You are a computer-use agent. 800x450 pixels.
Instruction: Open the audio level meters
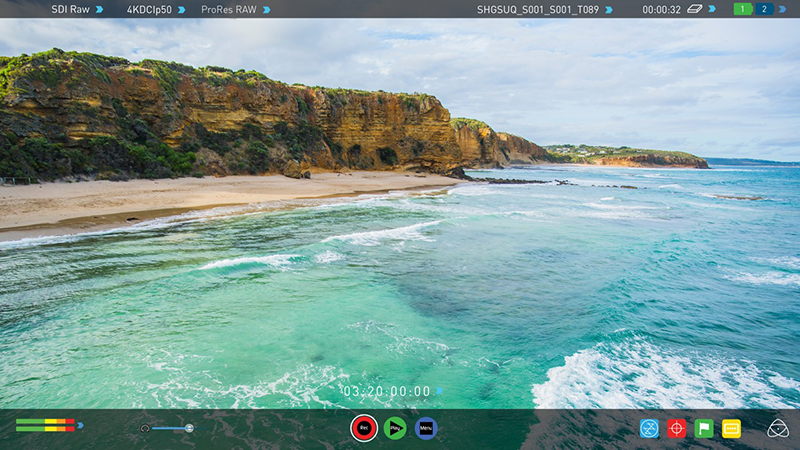(x=45, y=425)
